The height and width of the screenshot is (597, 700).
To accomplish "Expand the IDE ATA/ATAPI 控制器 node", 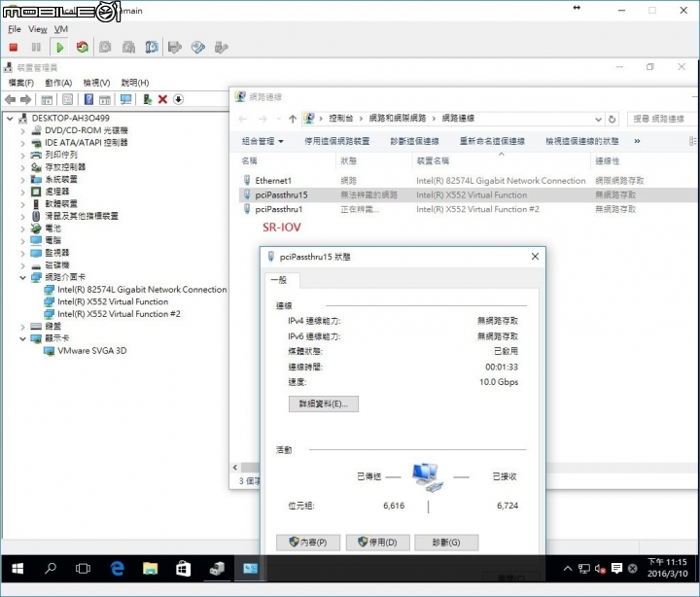I will [x=22, y=143].
